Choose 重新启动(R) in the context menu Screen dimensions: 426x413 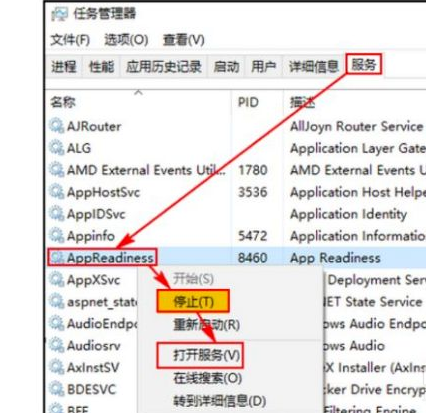[x=207, y=324]
